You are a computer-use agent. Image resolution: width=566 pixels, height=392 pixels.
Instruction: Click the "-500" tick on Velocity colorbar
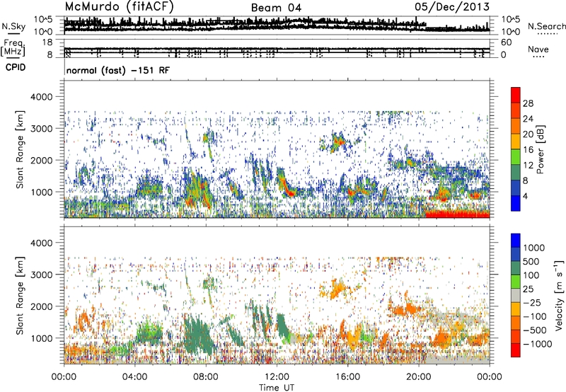click(535, 330)
